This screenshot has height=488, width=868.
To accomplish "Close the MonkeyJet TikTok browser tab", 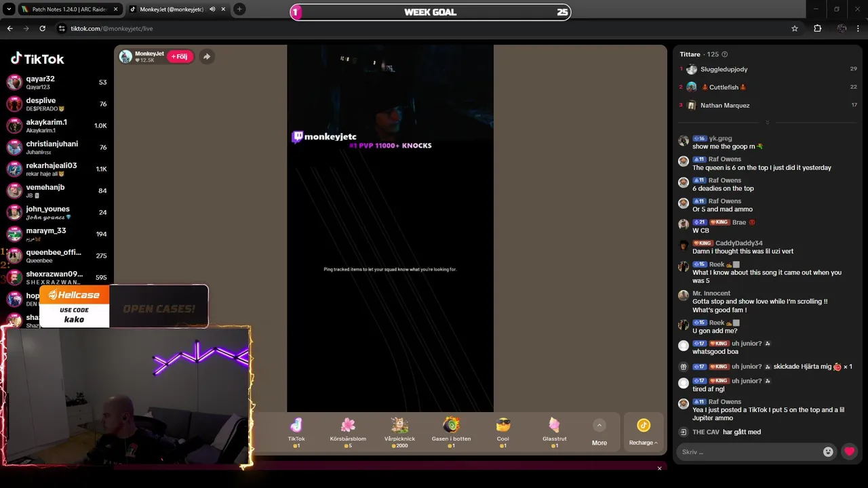I will coord(223,9).
